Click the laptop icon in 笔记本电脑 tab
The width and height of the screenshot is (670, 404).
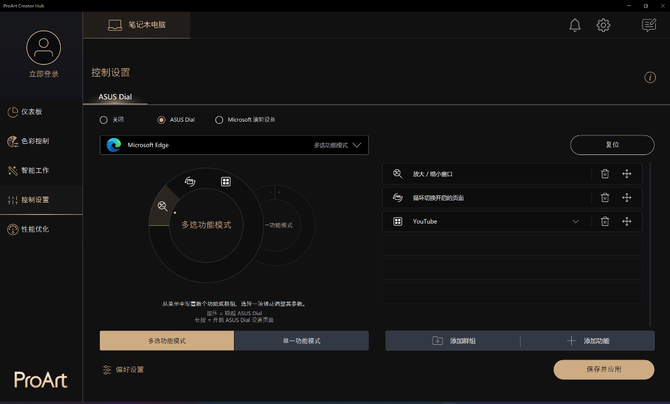(x=115, y=25)
